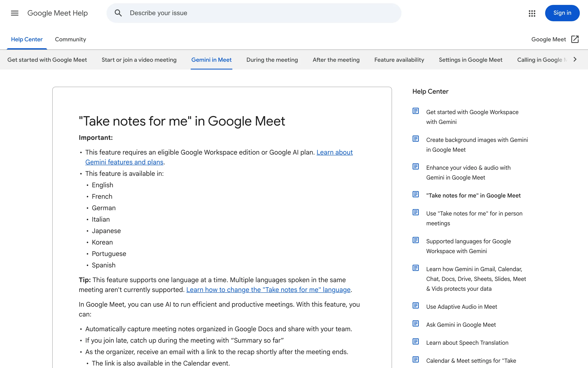
Task: Click the "Japanese" language bullet
Action: pos(106,231)
